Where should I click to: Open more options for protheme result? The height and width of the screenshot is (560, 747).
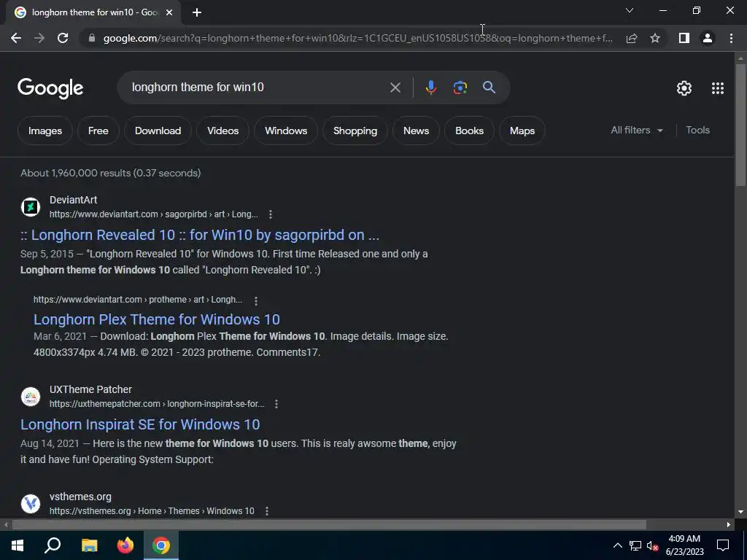256,300
